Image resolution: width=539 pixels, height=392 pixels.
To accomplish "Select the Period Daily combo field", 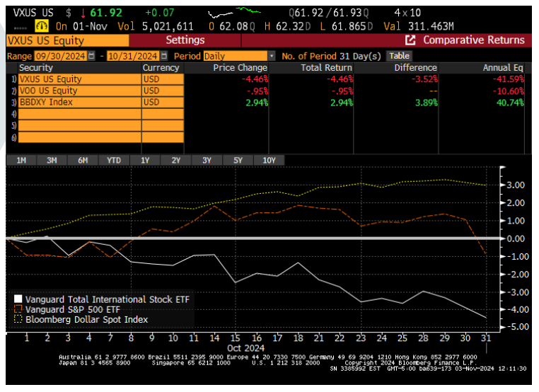I will (x=236, y=56).
